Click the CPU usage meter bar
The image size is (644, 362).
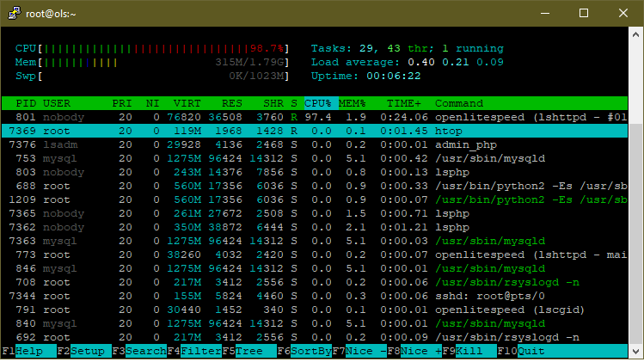150,48
